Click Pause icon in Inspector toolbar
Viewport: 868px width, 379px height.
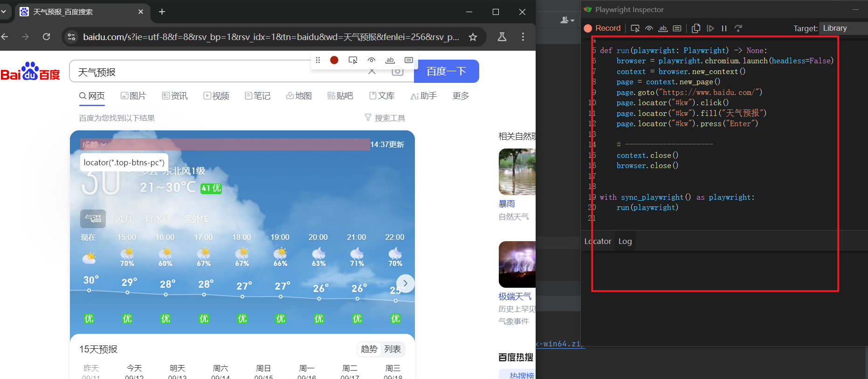pyautogui.click(x=724, y=28)
